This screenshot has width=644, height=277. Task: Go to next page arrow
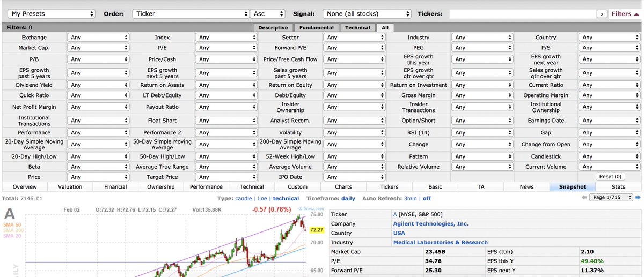tap(638, 198)
